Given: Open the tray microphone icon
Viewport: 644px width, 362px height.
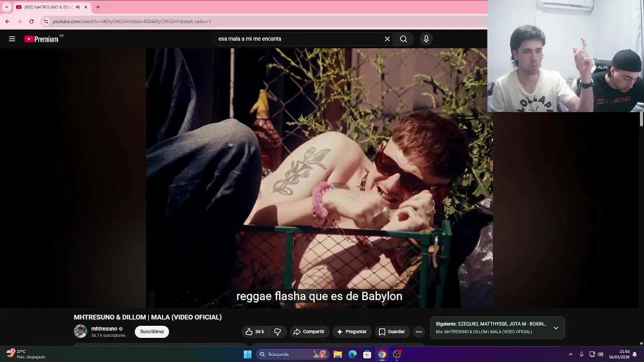Looking at the screenshot, I should (582, 354).
